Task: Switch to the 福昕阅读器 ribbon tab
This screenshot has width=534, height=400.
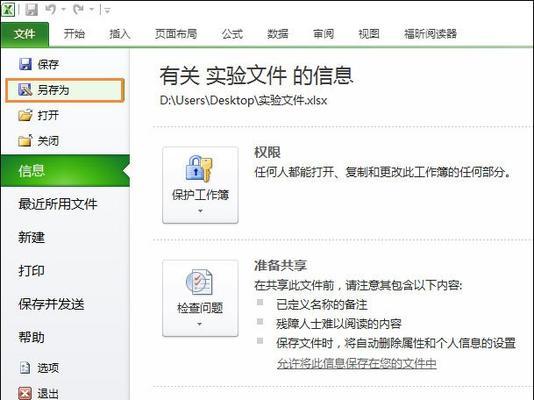Action: pyautogui.click(x=430, y=34)
